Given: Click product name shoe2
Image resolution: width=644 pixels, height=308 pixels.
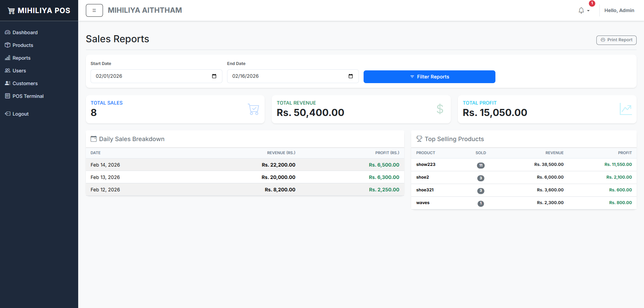Looking at the screenshot, I should (423, 177).
